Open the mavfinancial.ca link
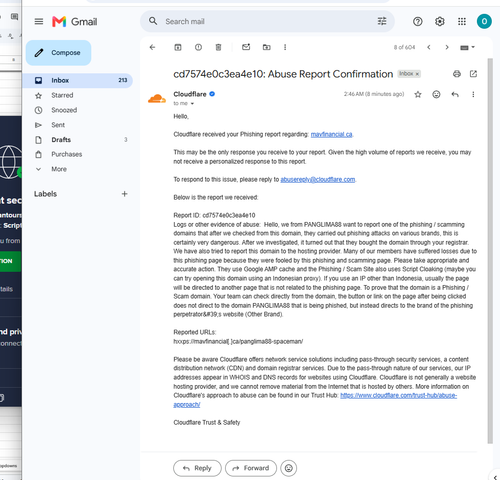 [x=331, y=134]
